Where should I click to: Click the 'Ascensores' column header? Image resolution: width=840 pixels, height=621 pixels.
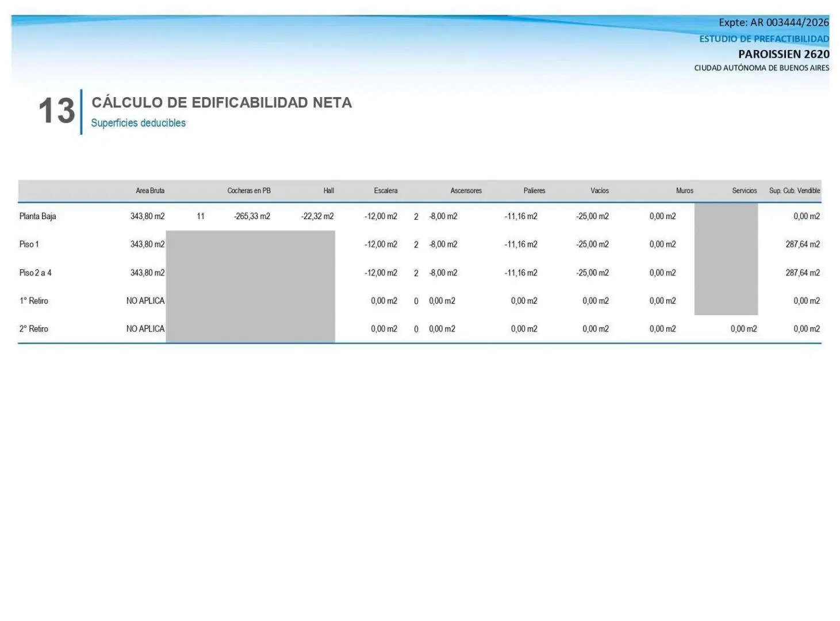click(x=466, y=191)
